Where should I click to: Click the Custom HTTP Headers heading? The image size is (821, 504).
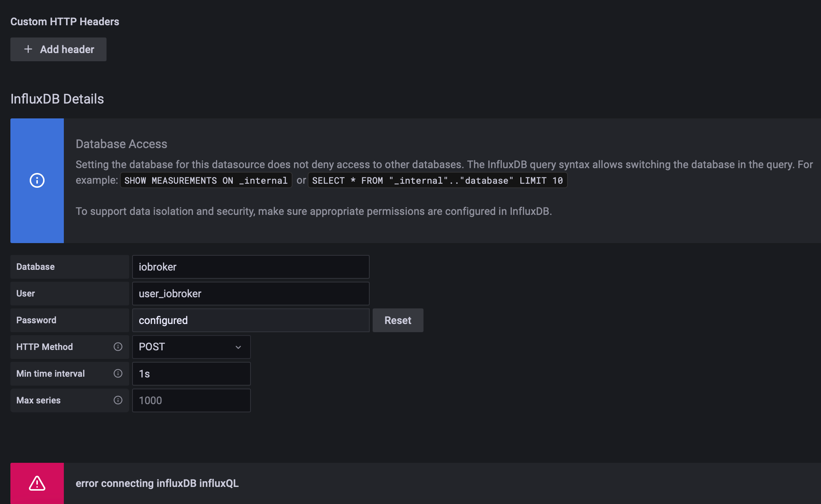(65, 22)
